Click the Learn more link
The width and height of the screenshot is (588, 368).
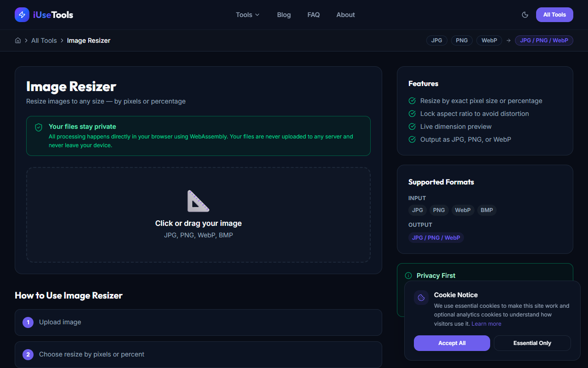[x=486, y=323]
